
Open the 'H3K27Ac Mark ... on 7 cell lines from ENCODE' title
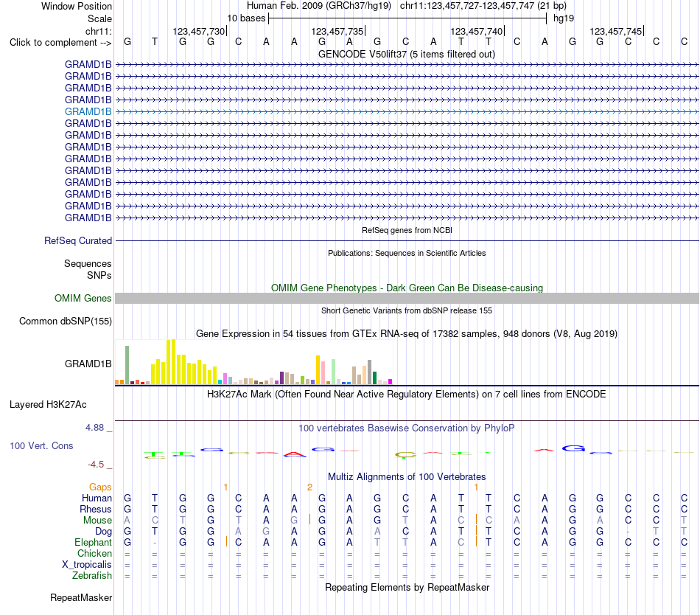[407, 395]
